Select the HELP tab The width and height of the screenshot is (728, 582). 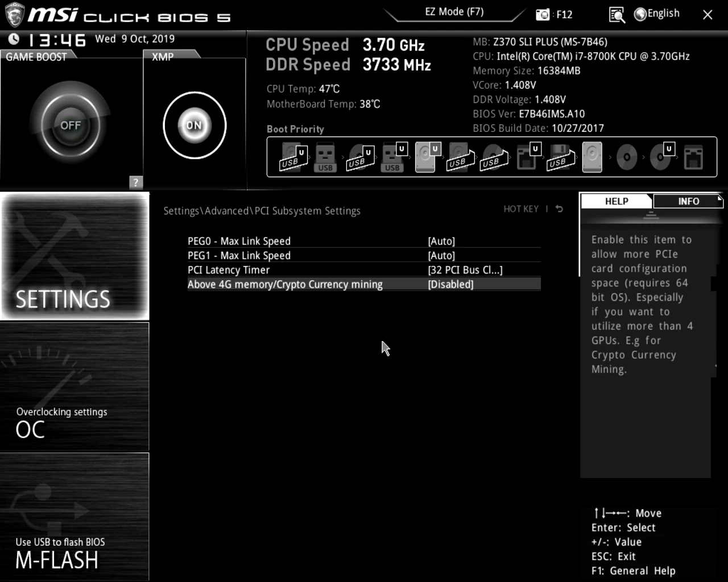617,201
